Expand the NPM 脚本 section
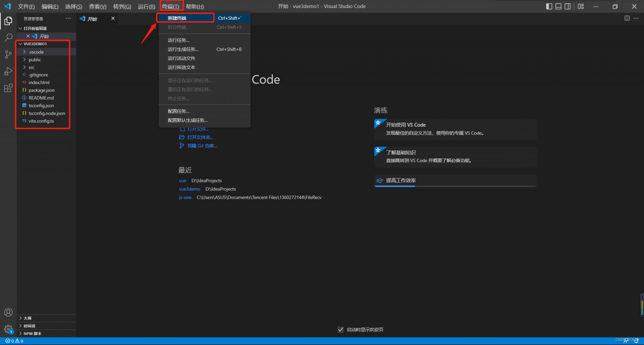The width and height of the screenshot is (644, 345). pos(46,333)
